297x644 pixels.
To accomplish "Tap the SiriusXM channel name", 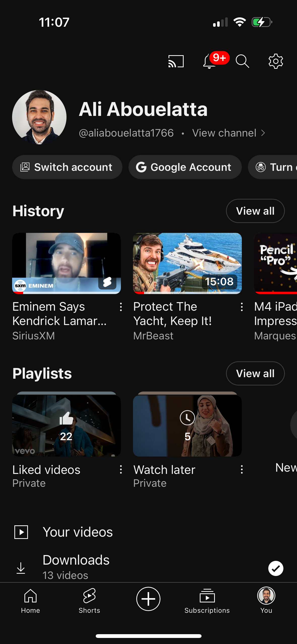I will [34, 336].
